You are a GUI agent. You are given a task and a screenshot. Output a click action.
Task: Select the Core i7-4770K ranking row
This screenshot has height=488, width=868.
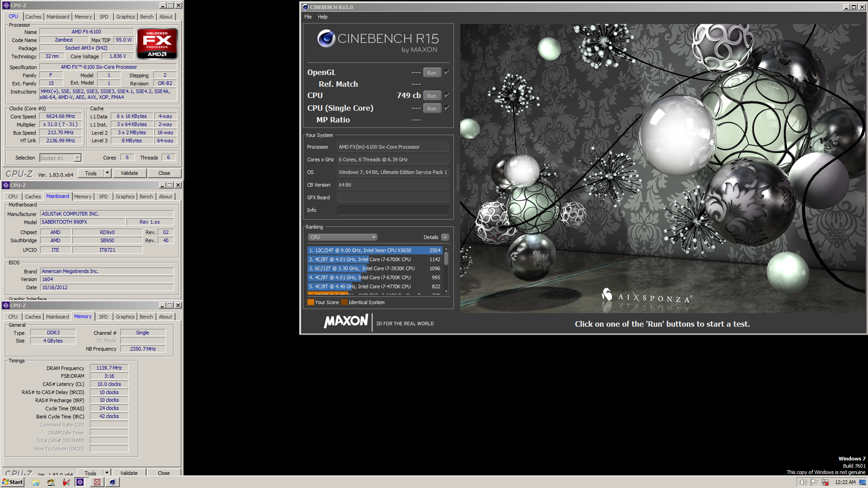(x=375, y=286)
